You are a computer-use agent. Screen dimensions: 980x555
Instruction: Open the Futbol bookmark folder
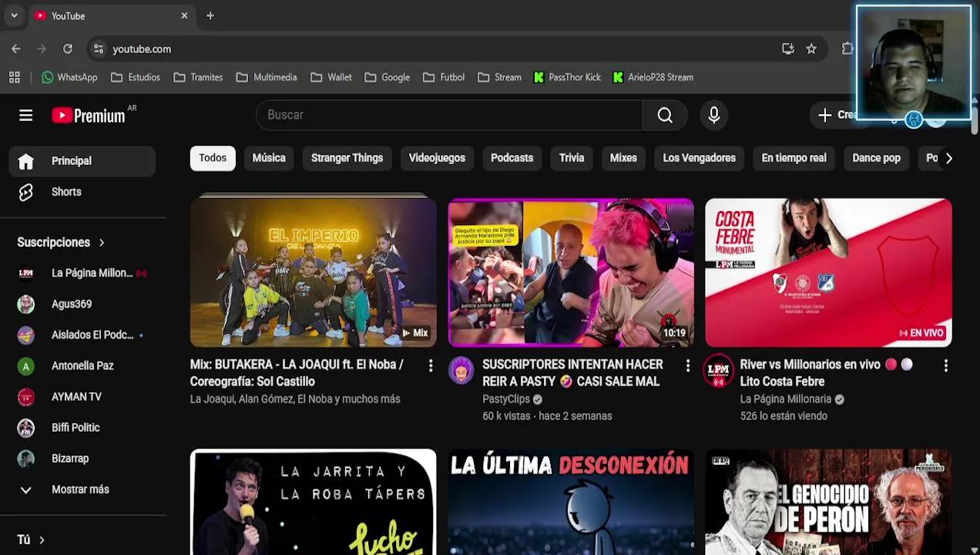443,77
